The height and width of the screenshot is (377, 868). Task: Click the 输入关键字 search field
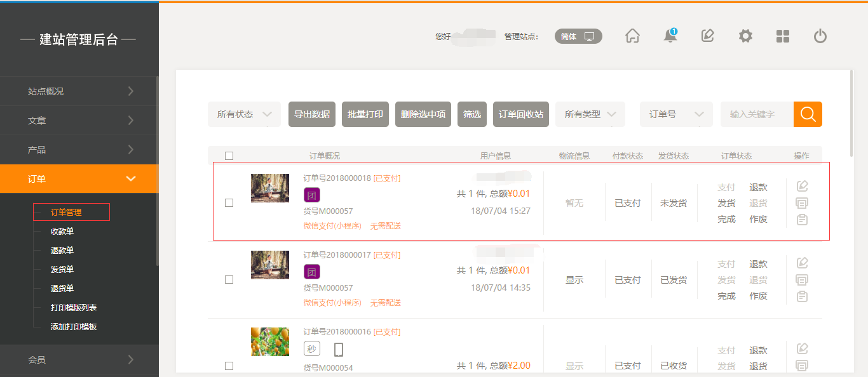click(756, 114)
